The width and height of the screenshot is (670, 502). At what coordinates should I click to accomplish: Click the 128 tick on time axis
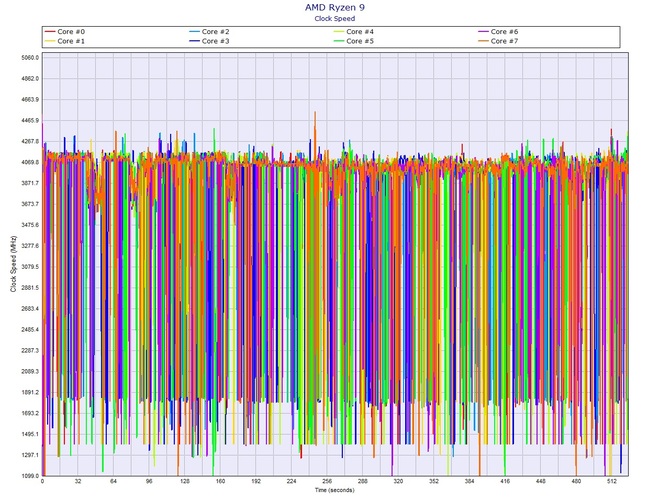click(185, 481)
